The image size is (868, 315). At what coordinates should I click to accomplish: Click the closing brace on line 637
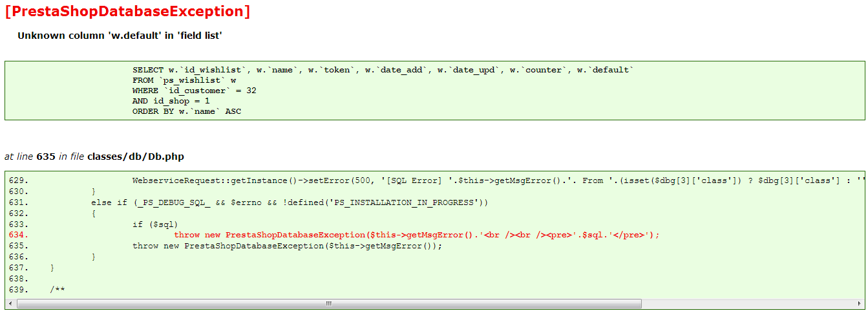click(x=52, y=268)
